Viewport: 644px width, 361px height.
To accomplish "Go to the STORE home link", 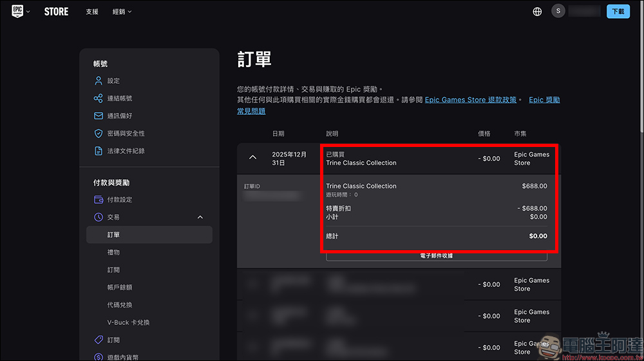I will [56, 12].
